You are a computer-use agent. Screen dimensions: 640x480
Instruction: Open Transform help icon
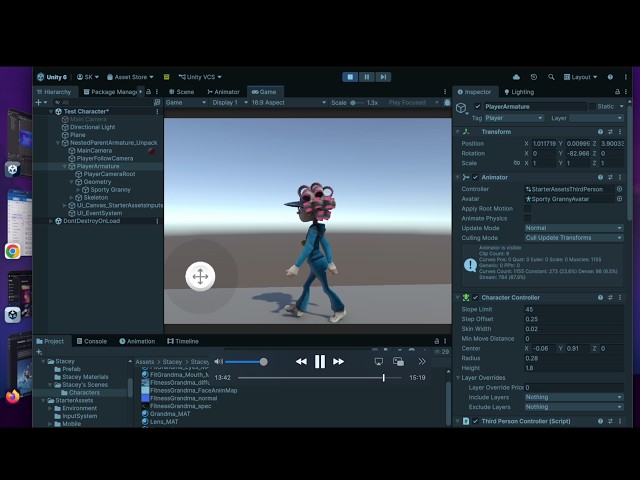[600, 132]
